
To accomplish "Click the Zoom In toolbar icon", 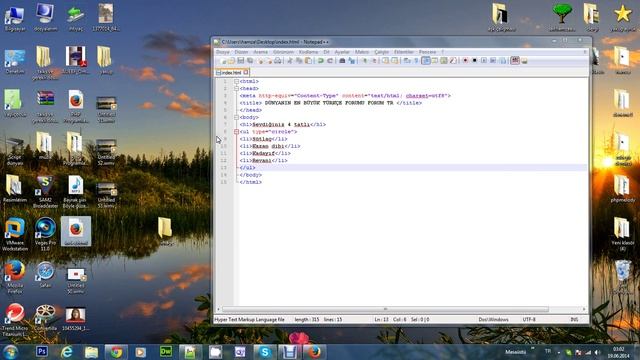I will tap(365, 61).
